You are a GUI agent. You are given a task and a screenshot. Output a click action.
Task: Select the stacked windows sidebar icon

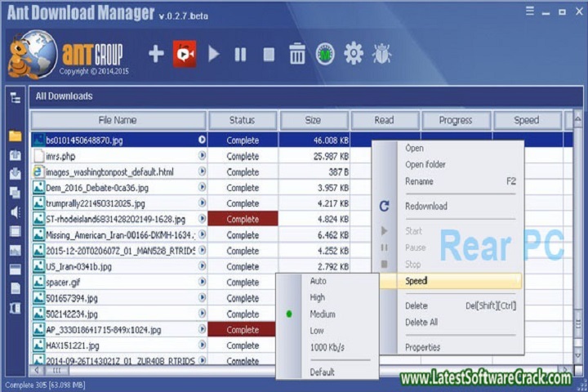click(16, 193)
